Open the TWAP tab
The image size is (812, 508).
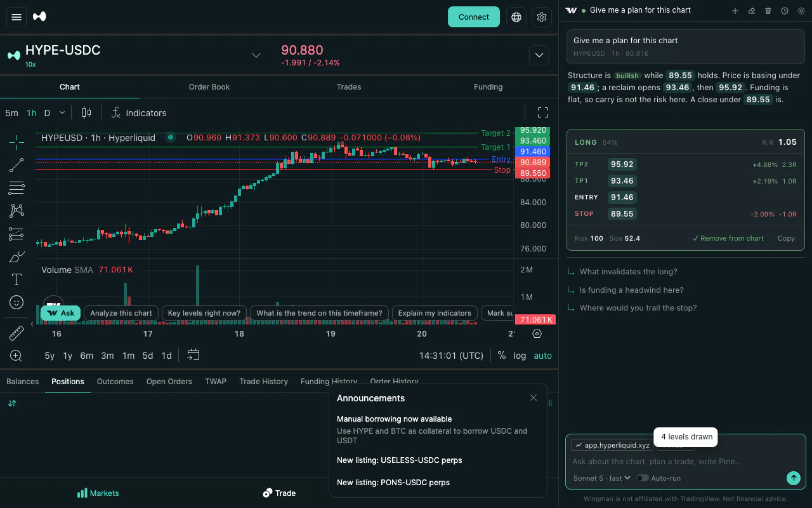216,382
